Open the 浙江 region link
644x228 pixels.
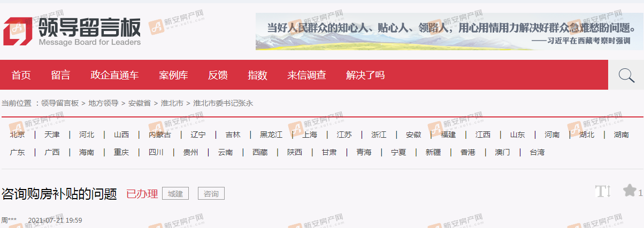tap(379, 135)
